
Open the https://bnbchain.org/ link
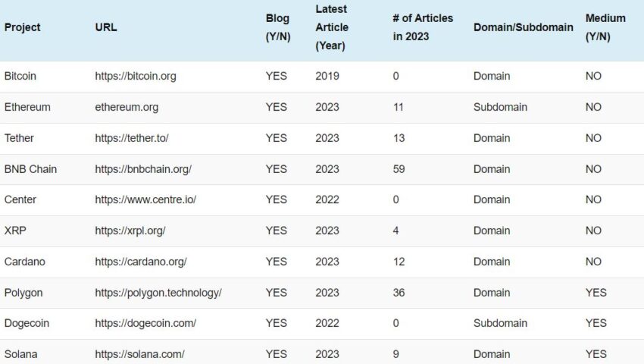(x=143, y=169)
